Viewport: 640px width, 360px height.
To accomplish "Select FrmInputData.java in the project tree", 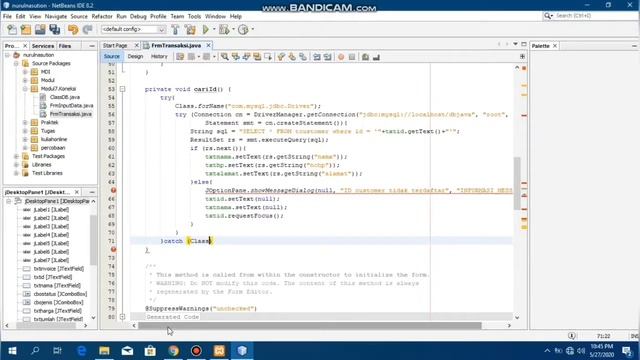I will pos(71,106).
